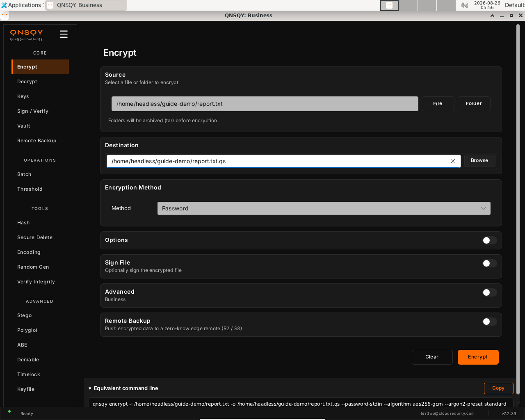Toggle the hamburger sidebar menu
Image resolution: width=525 pixels, height=420 pixels.
click(64, 34)
